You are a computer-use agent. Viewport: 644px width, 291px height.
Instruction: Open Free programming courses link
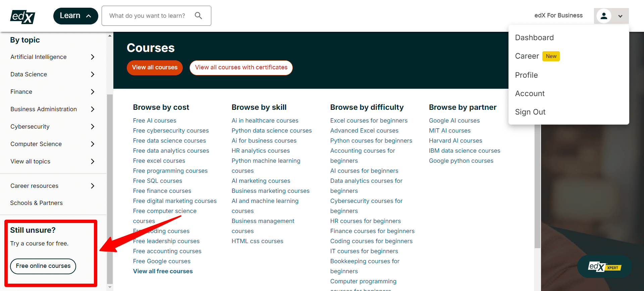(170, 171)
